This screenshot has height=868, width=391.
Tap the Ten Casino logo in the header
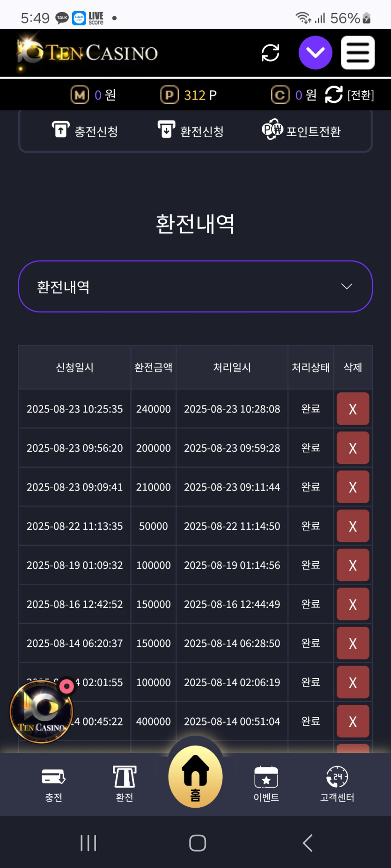(88, 52)
